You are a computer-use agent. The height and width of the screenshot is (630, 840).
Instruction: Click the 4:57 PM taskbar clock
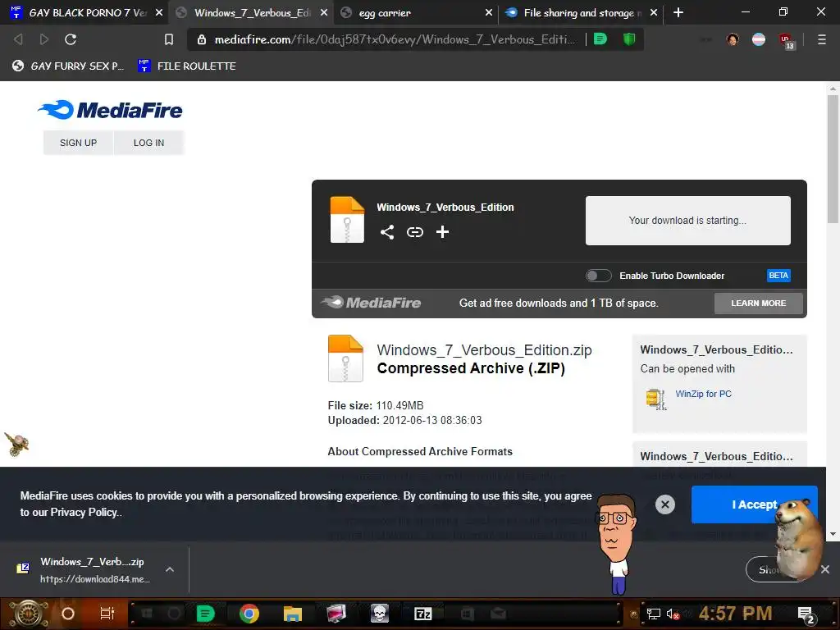736,614
